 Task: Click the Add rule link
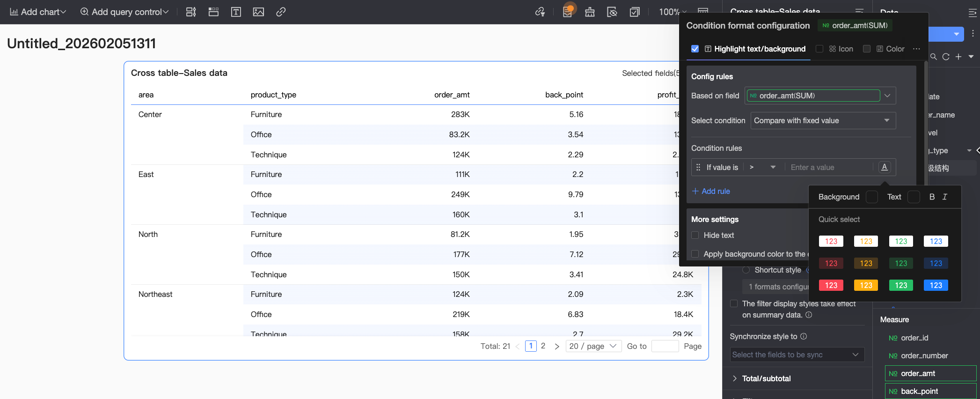click(x=711, y=191)
